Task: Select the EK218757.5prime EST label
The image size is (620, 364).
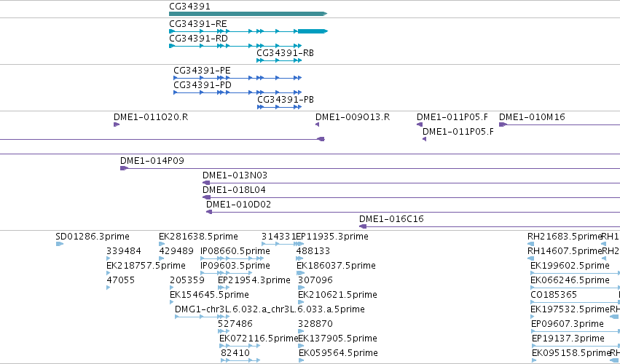Action: (x=146, y=266)
